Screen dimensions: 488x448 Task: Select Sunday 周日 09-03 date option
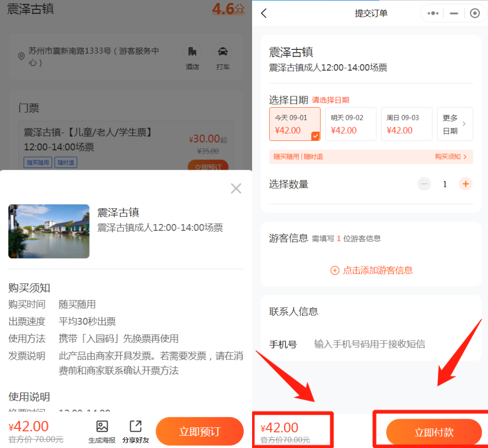tap(407, 124)
